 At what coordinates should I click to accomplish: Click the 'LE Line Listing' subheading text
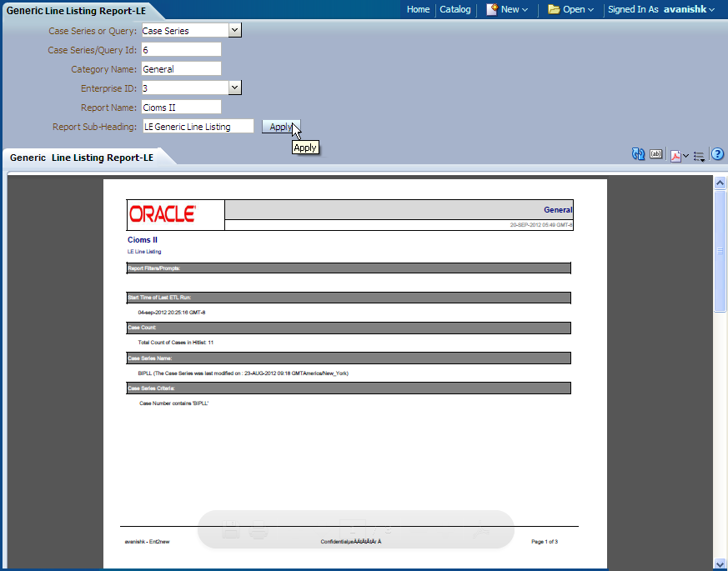(x=144, y=252)
